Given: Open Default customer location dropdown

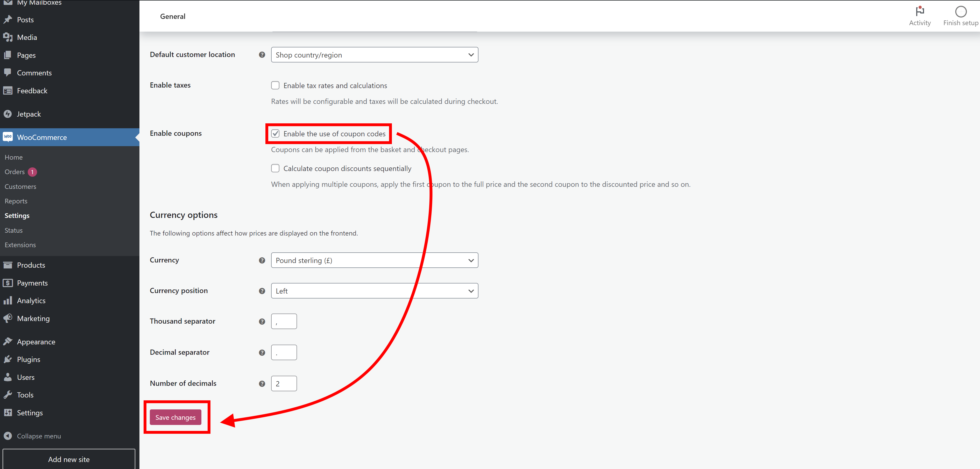Looking at the screenshot, I should 374,55.
